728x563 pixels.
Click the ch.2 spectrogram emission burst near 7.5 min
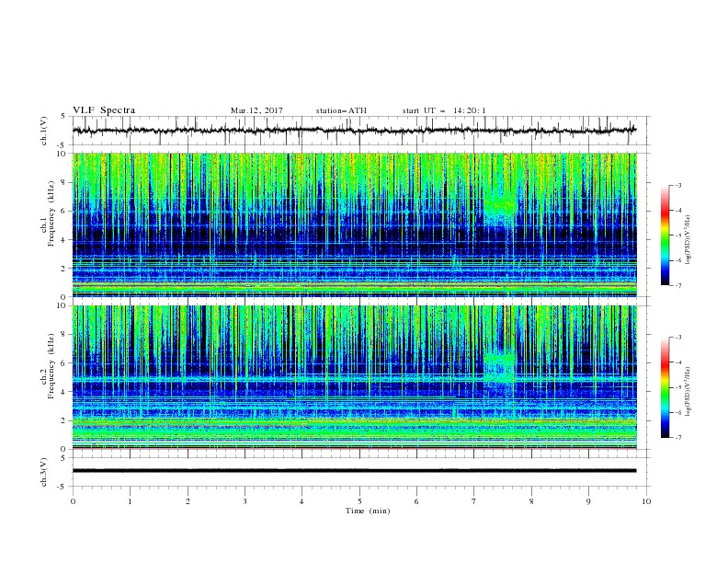tap(499, 368)
